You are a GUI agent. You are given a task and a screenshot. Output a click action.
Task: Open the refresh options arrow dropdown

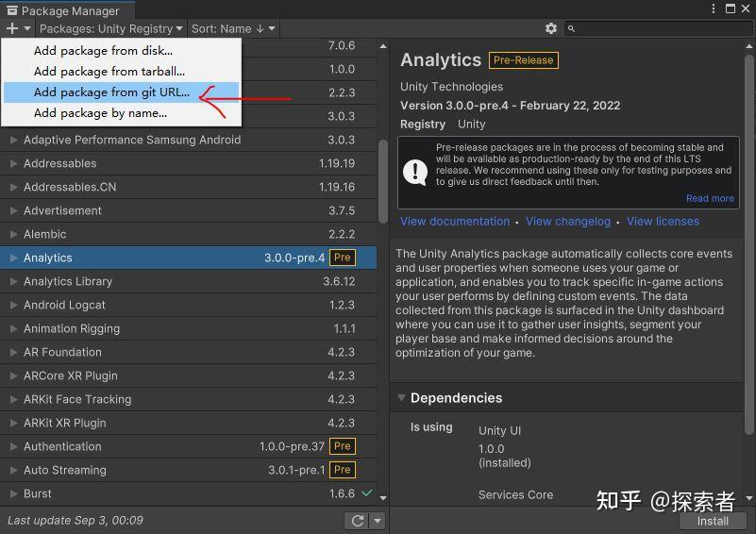[x=378, y=521]
